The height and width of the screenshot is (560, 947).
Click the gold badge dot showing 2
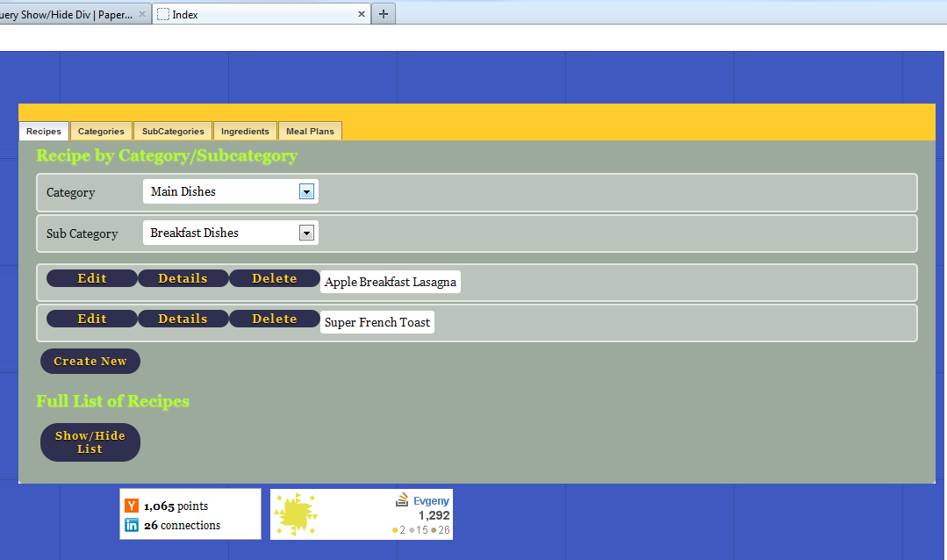pyautogui.click(x=395, y=530)
